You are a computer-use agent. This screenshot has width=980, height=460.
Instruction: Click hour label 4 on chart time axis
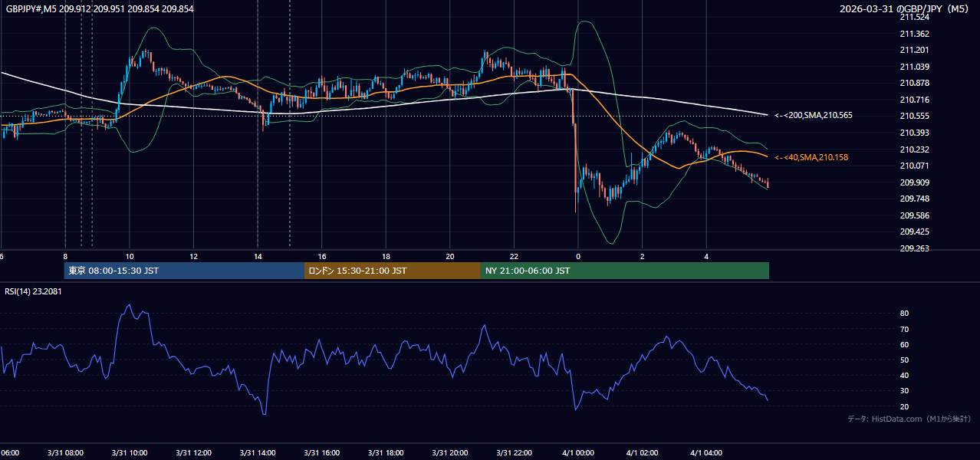click(x=707, y=257)
